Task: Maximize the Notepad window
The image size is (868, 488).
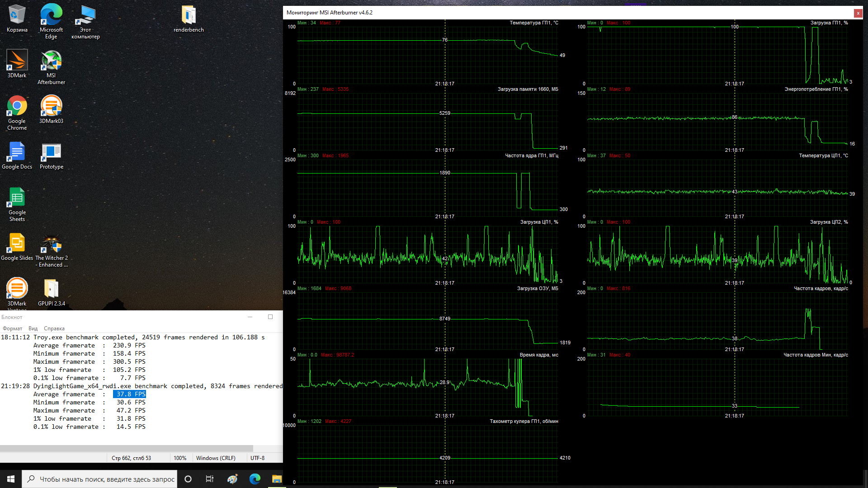Action: coord(270,317)
